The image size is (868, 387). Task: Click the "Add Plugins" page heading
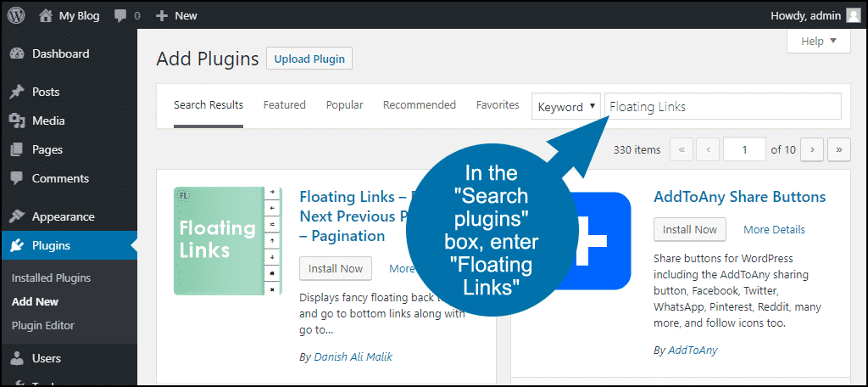[208, 59]
